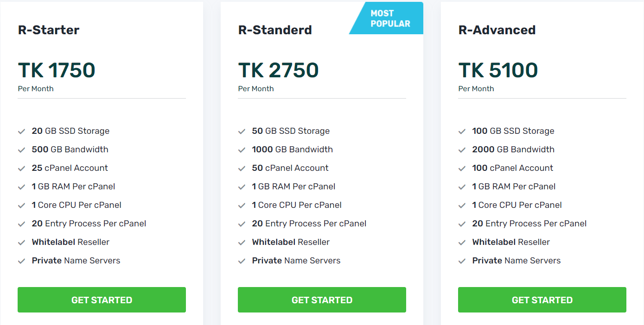Image resolution: width=644 pixels, height=325 pixels.
Task: Select the R-Starter plan title
Action: coord(49,30)
